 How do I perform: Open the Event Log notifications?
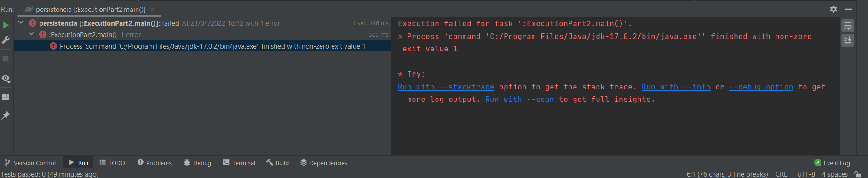point(832,163)
